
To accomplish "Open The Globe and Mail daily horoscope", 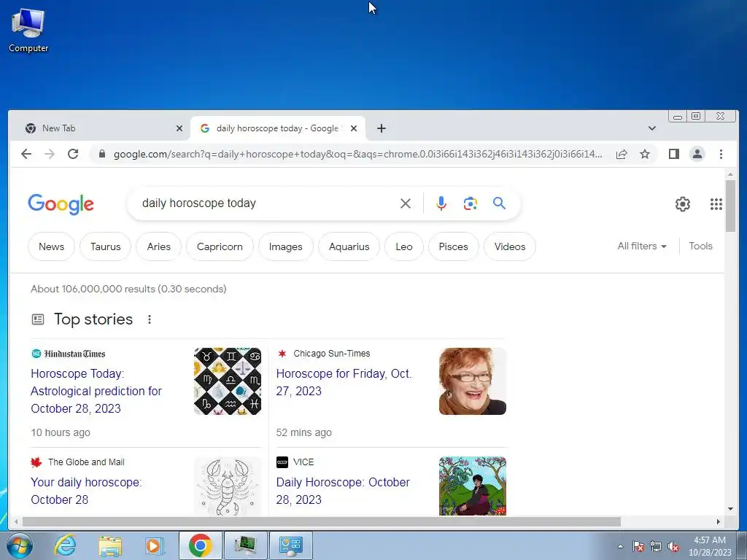I will coord(86,491).
